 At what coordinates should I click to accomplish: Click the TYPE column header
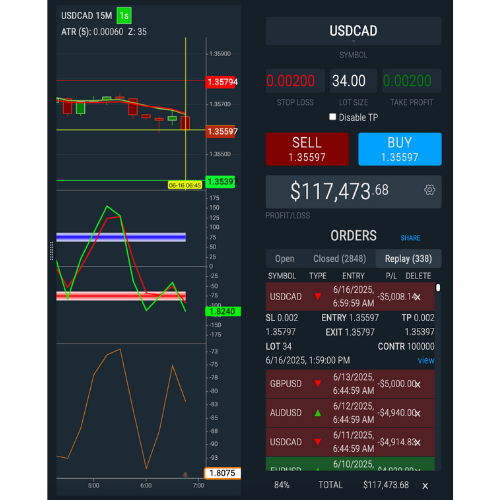pos(318,276)
